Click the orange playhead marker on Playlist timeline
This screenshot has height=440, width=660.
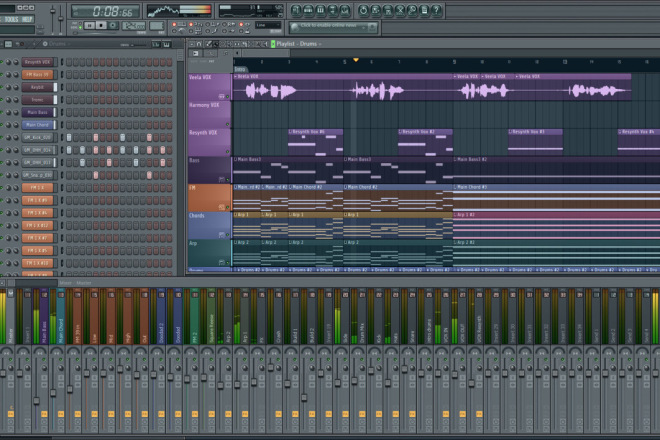(356, 60)
